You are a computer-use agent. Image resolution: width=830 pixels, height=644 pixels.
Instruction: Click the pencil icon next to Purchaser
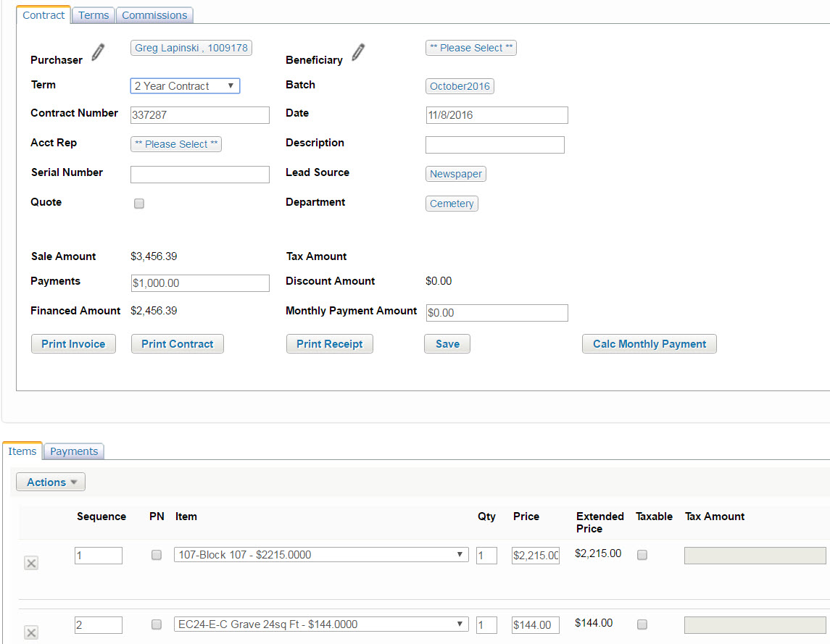(98, 52)
